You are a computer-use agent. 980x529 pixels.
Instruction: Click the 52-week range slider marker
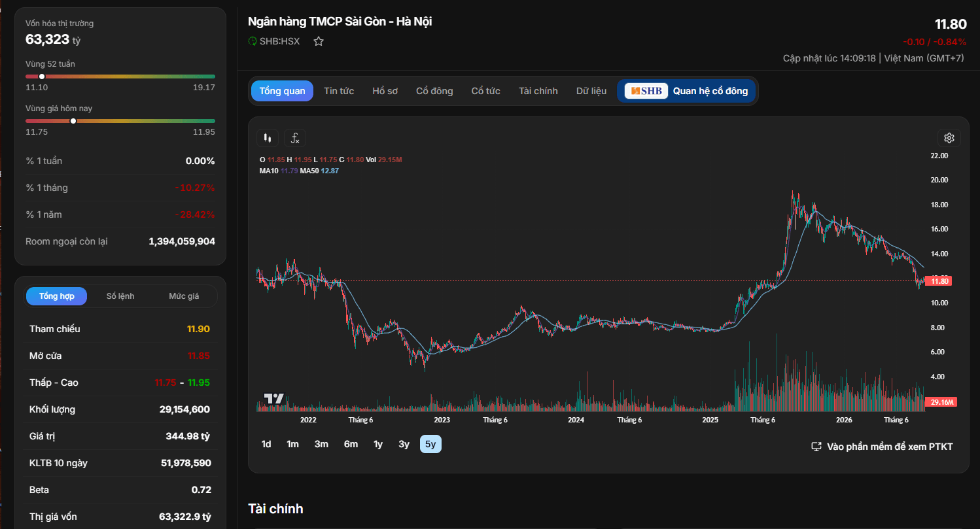pos(42,77)
